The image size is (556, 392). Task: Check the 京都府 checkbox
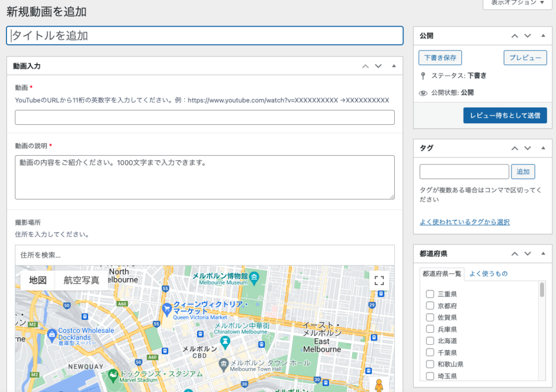tap(430, 306)
